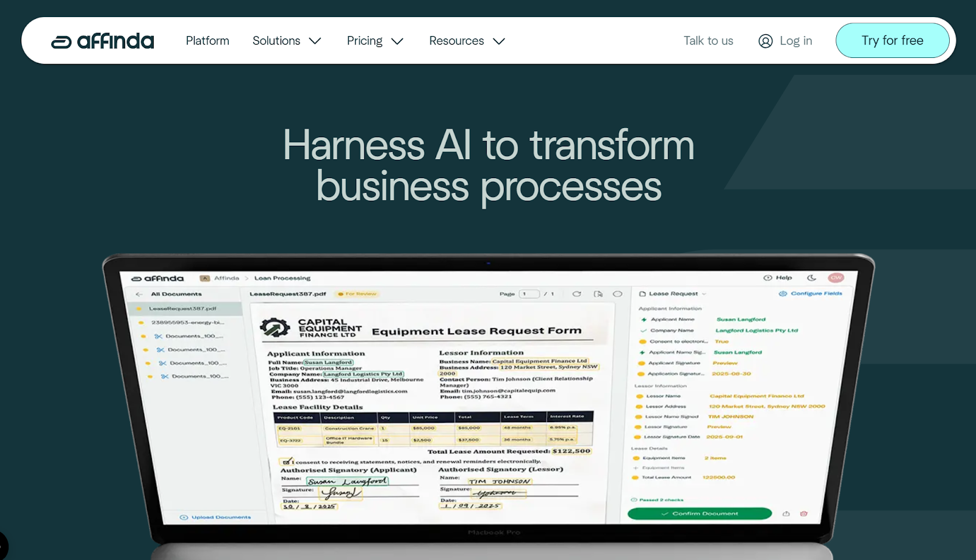Click the Construction Crane description cell
The height and width of the screenshot is (560, 976).
(x=350, y=428)
